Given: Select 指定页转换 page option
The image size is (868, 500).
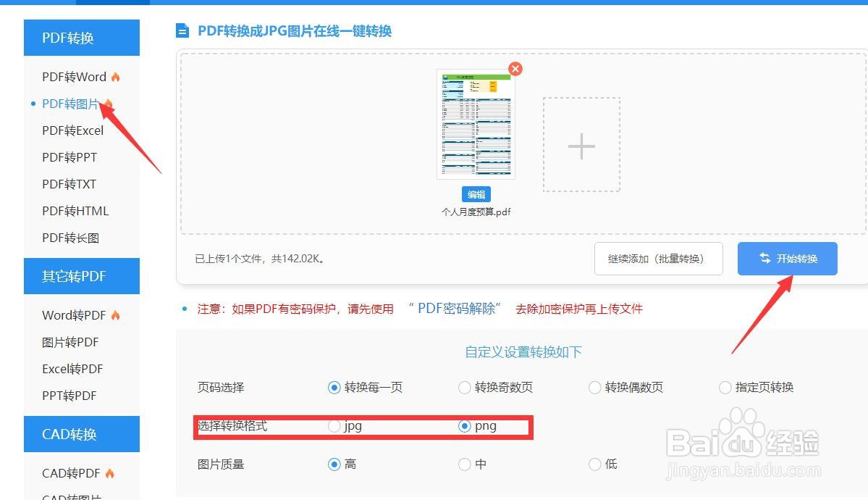Looking at the screenshot, I should tap(725, 388).
